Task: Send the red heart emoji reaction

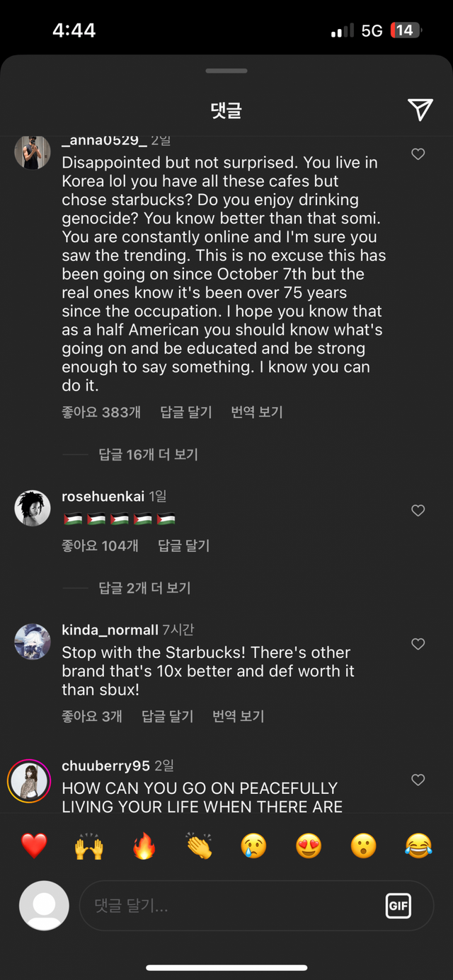Action: click(33, 846)
